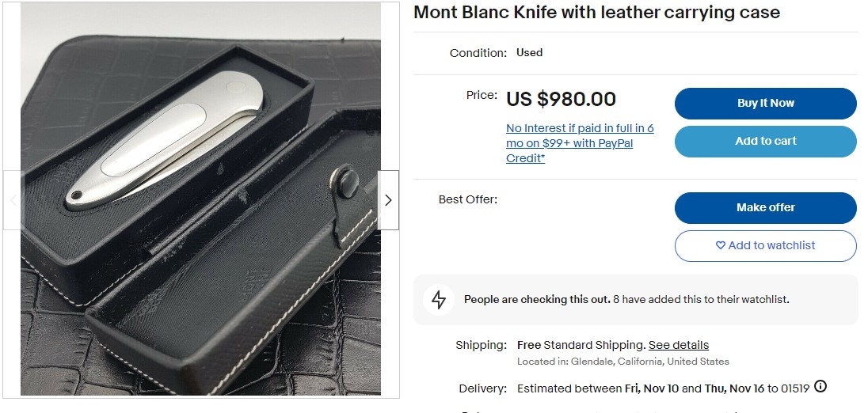Click the heart icon for watchlist
868x413 pixels.
tap(721, 245)
